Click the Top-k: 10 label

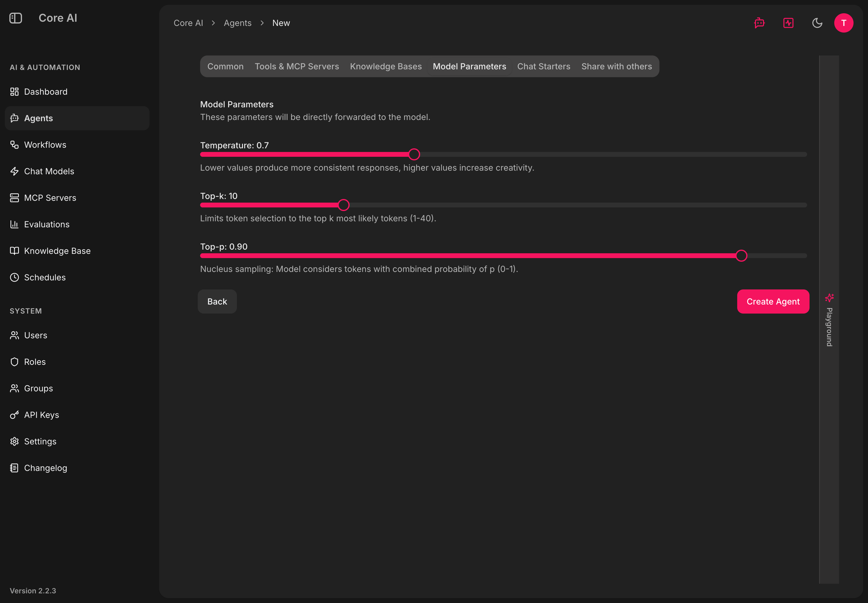[x=219, y=196]
